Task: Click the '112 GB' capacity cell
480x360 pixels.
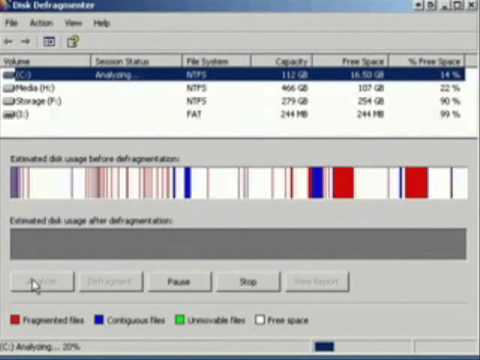Action: coord(294,75)
